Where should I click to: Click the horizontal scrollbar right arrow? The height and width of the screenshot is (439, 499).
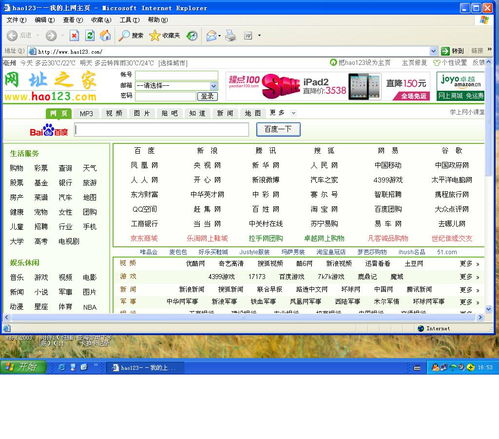[x=480, y=317]
